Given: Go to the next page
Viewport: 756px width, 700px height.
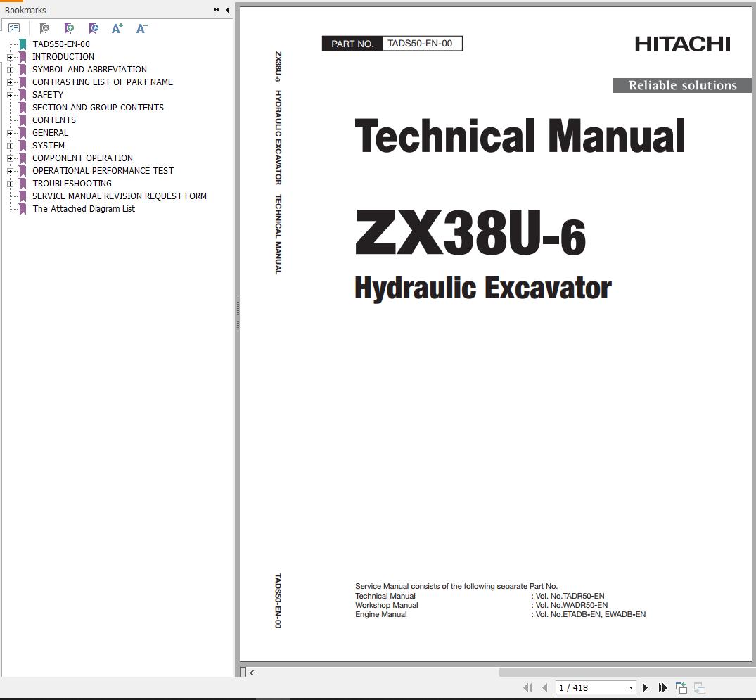Looking at the screenshot, I should [645, 687].
